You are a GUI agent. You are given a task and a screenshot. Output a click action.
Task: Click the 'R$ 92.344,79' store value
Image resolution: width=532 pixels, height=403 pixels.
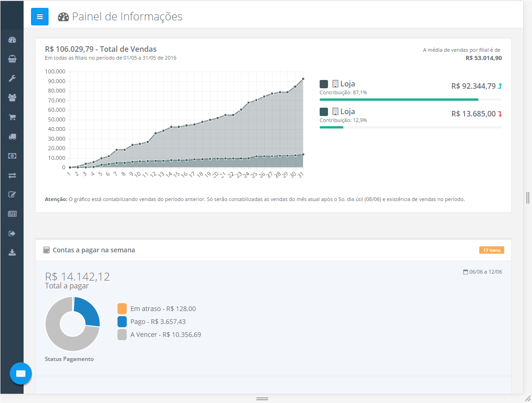point(473,86)
